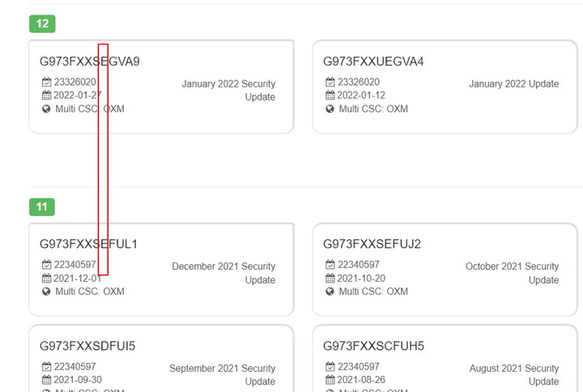This screenshot has height=392, width=583.
Task: Click build number calendar-check icon in G973FXXSEGVA9 card
Action: [x=46, y=82]
